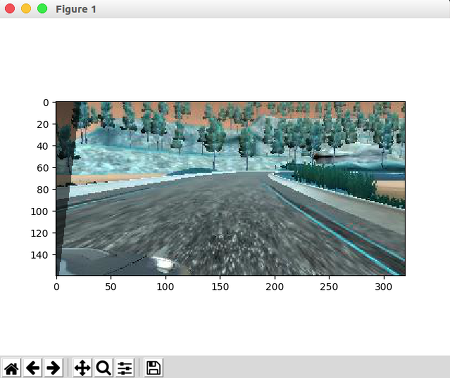Click the x-axis tick label '50'
Screen dimensions: 450x378
tap(111, 287)
